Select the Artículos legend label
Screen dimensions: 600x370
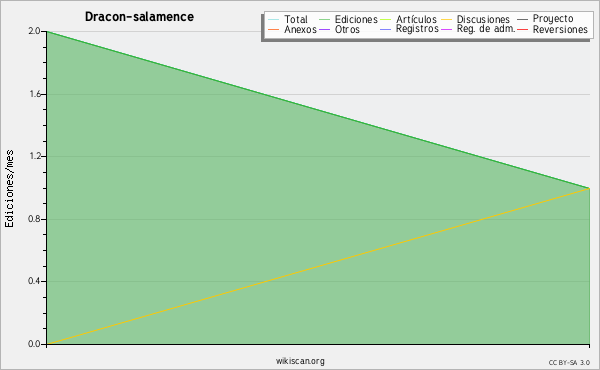(416, 19)
